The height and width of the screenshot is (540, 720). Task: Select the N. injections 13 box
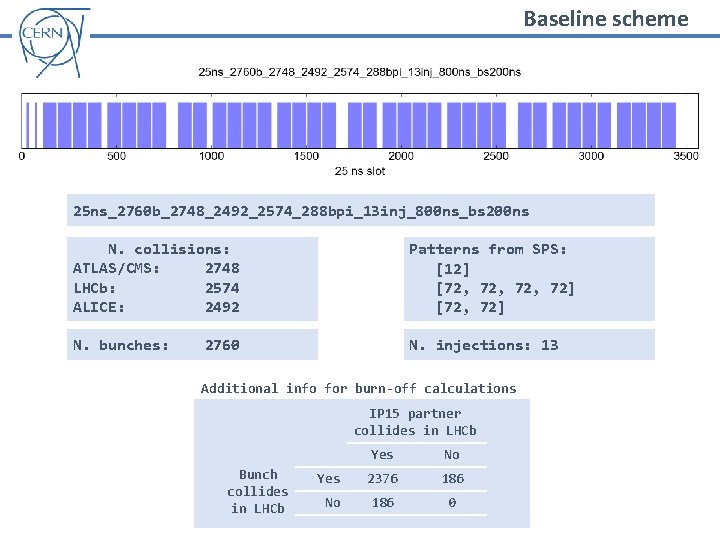tap(529, 345)
